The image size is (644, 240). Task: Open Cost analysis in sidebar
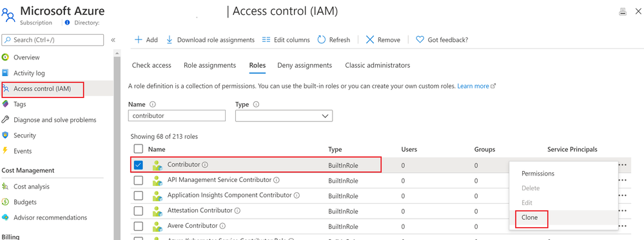point(31,186)
